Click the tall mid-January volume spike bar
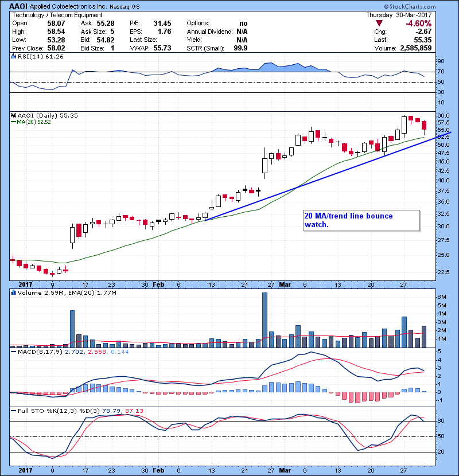 72,329
